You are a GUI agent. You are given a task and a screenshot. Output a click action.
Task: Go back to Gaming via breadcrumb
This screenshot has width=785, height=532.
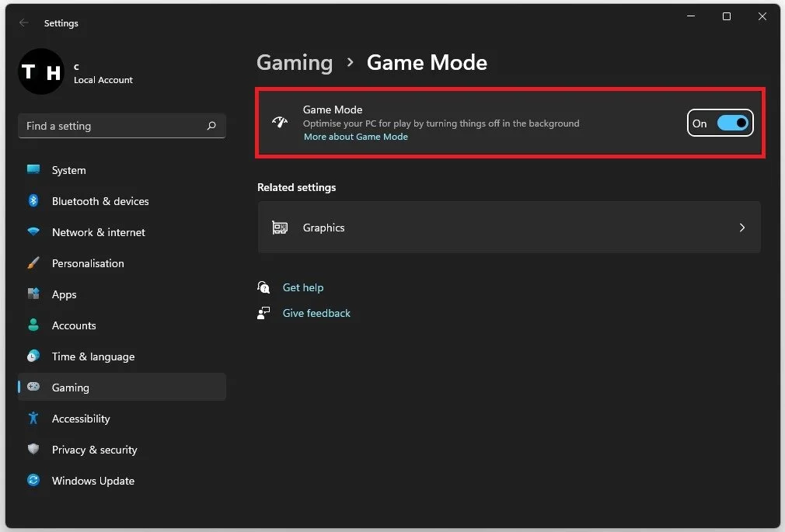tap(295, 63)
